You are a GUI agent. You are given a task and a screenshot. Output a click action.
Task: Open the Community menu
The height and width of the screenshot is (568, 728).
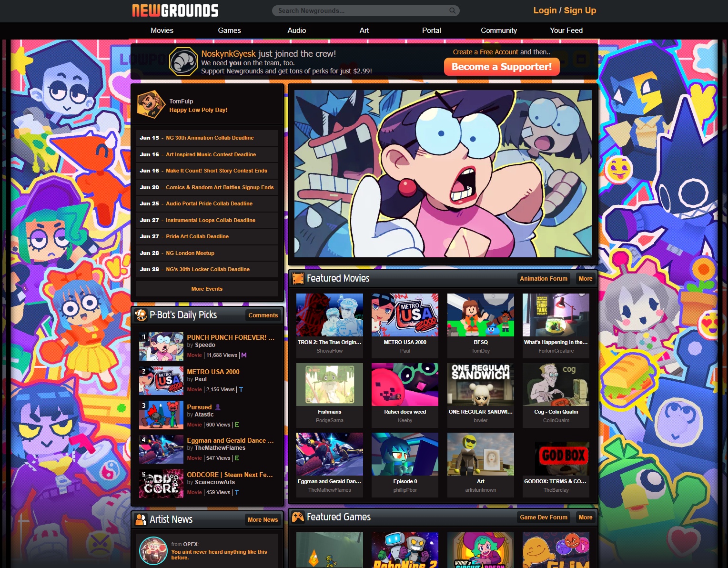498,30
